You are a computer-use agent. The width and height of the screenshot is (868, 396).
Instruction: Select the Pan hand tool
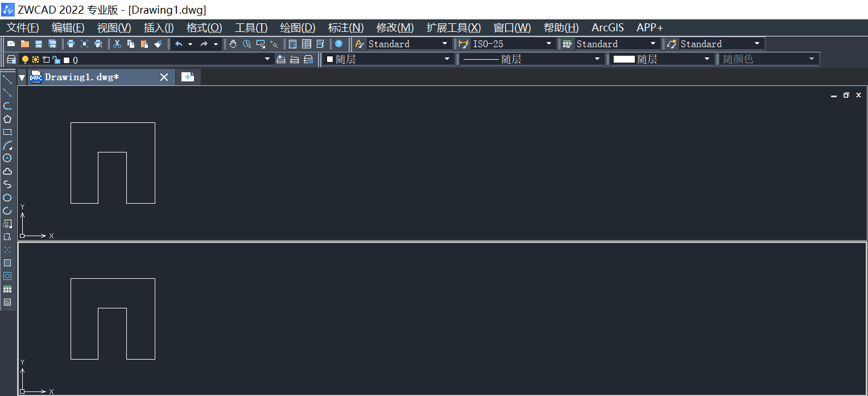coord(233,44)
